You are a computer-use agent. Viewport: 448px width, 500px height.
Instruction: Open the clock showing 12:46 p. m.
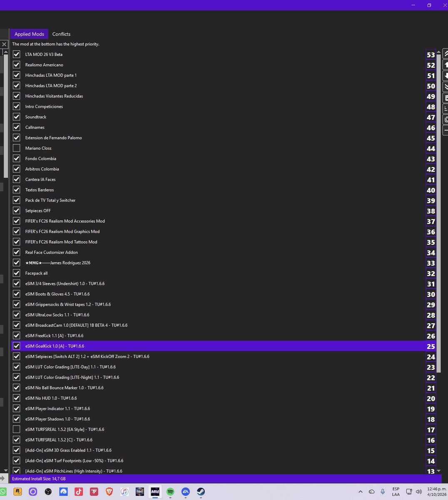[437, 492]
